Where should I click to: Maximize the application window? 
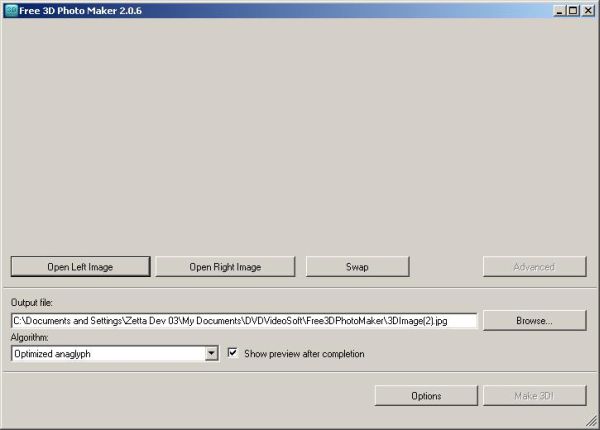point(573,10)
